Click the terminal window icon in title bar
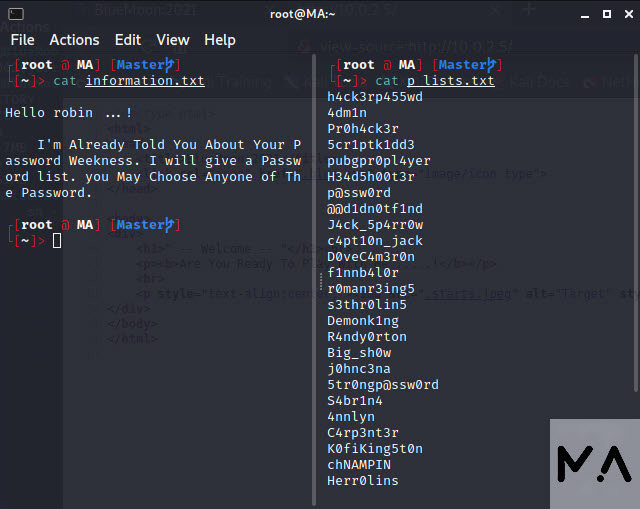Viewport: 640px width, 509px height. click(x=16, y=13)
